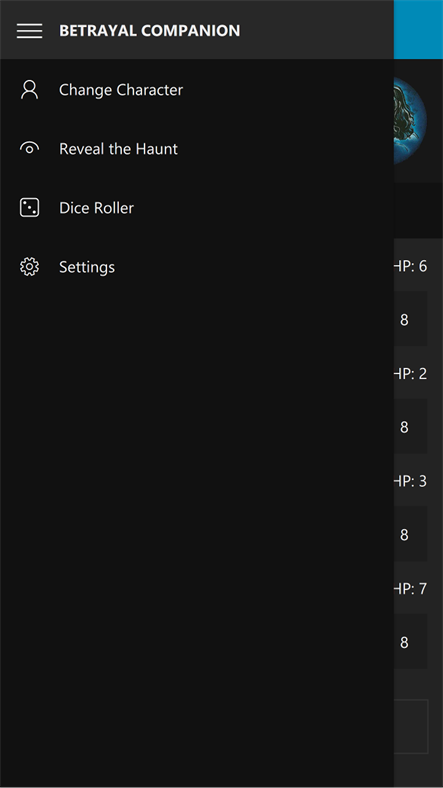Screen dimensions: 443x788
Task: Select the Change Character menu label
Action: 121,90
